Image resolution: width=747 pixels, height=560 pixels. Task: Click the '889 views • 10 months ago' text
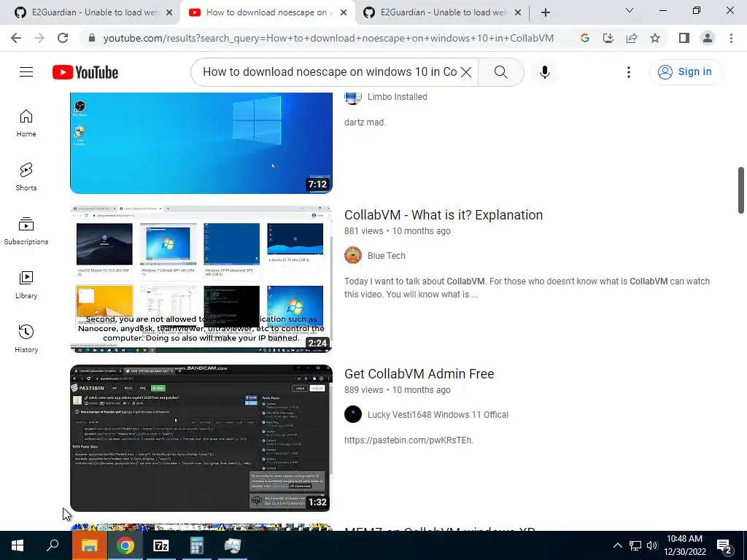point(398,390)
